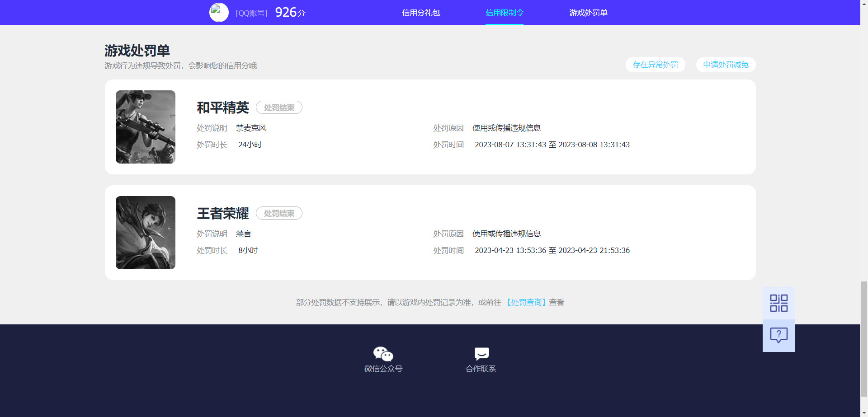Viewport: 868px width, 417px height.
Task: Click the [QQ账号] label
Action: click(251, 13)
